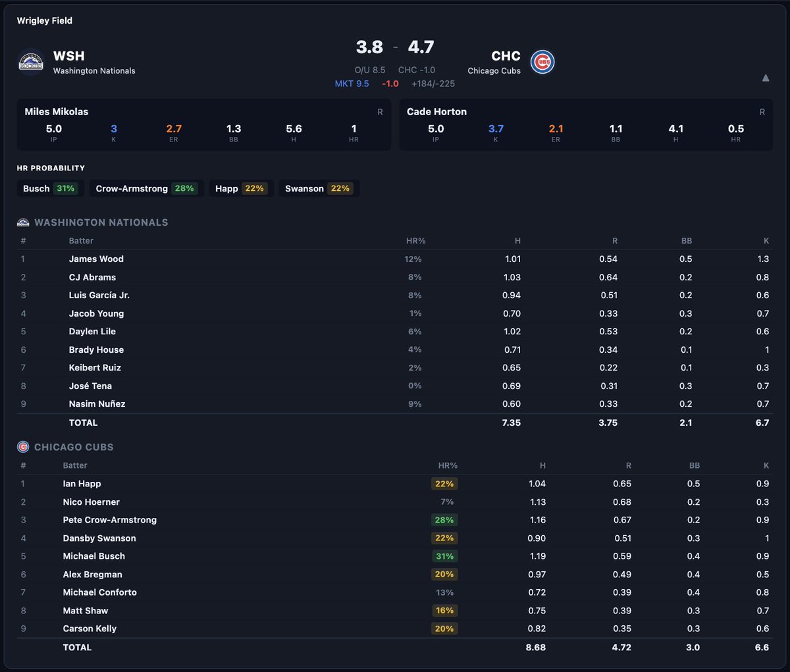Select the Wrigley Field header label
This screenshot has height=672, width=790.
pos(43,20)
